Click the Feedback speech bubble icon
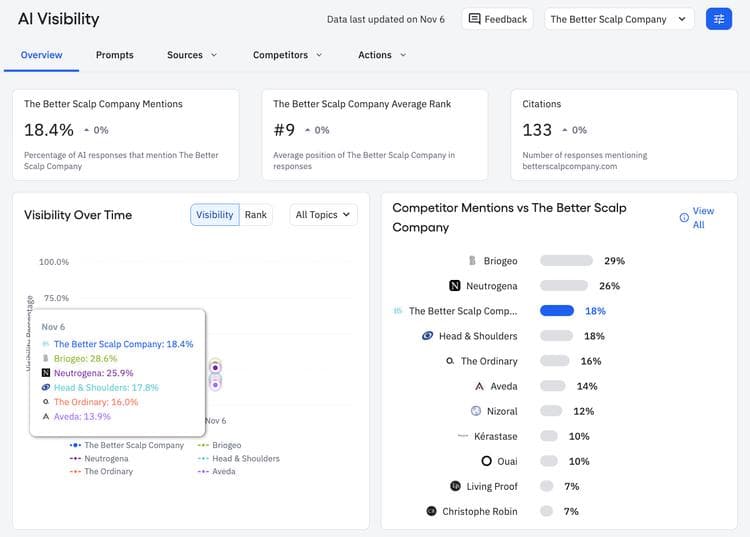Screen dimensions: 750x537 474,19
